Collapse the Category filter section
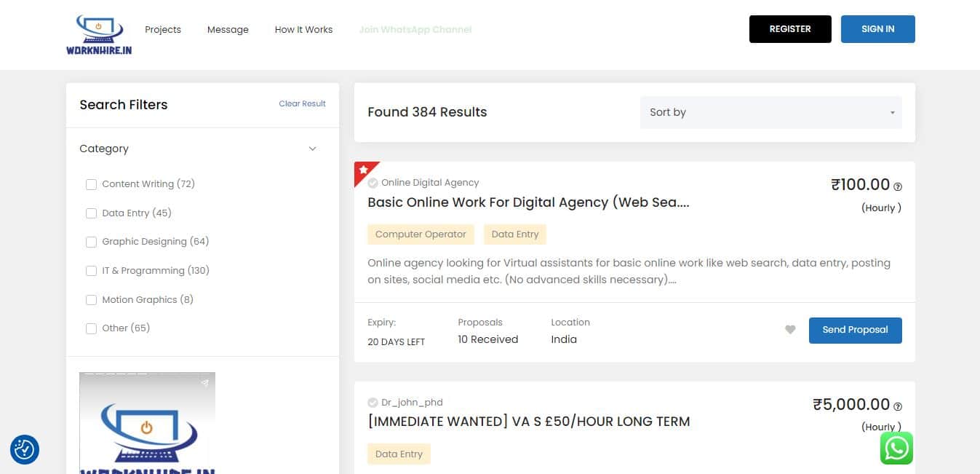This screenshot has width=980, height=474. [312, 149]
